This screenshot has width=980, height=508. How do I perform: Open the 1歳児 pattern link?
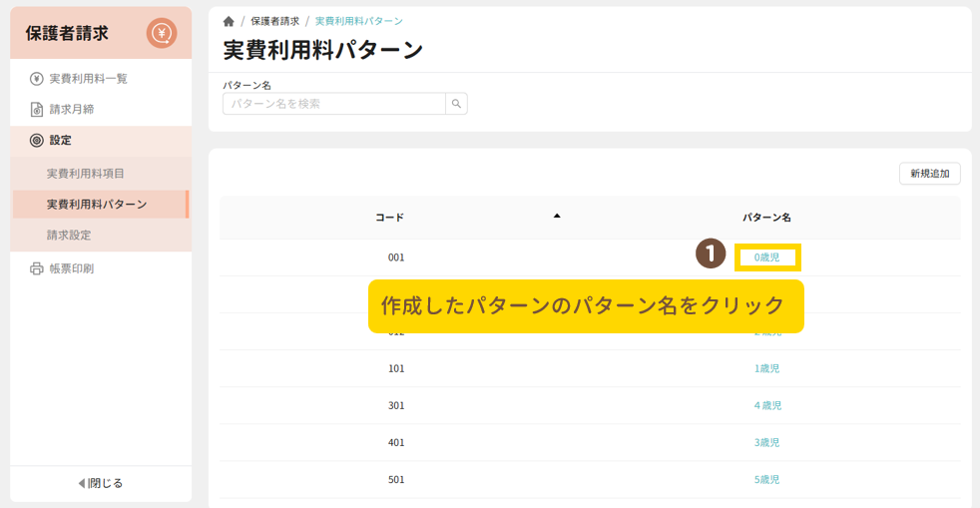pos(766,368)
